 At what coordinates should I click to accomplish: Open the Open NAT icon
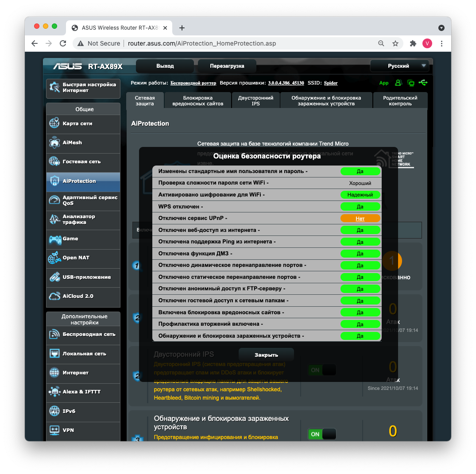point(54,258)
